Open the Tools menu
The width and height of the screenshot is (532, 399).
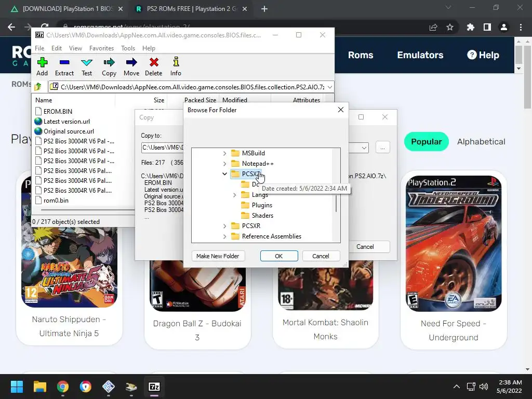(128, 48)
